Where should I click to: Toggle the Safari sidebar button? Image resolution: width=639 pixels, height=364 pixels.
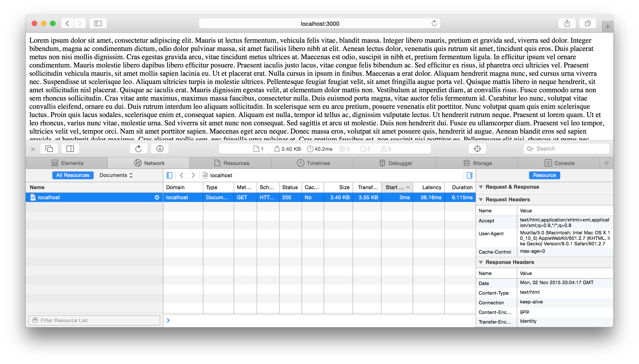(98, 23)
